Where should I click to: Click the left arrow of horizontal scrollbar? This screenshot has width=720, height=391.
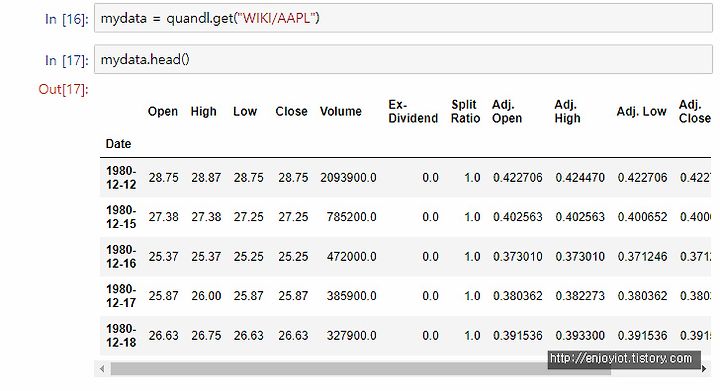click(102, 368)
